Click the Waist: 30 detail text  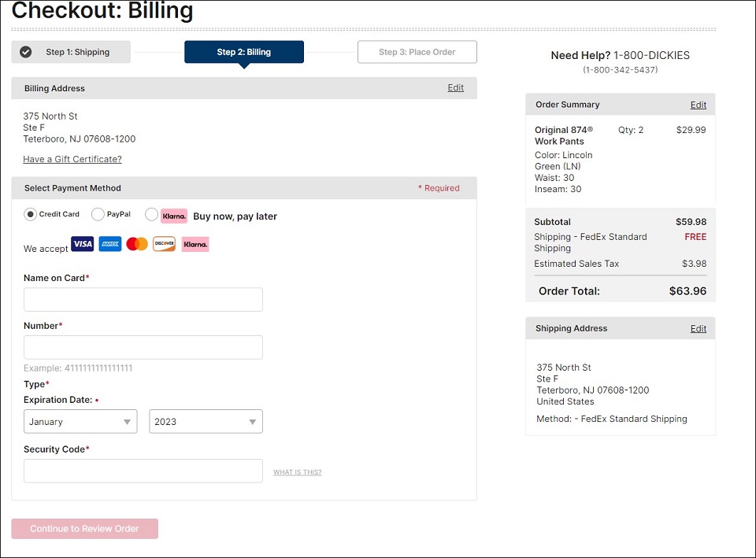coord(554,178)
